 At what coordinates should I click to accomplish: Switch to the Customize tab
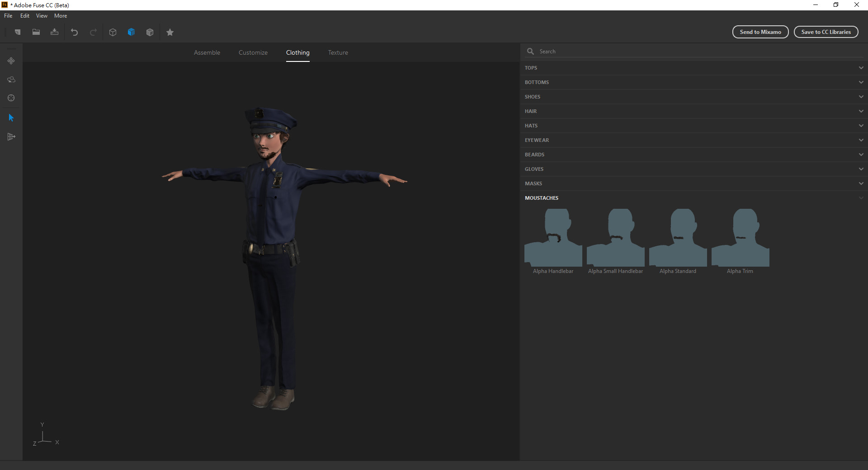[253, 52]
